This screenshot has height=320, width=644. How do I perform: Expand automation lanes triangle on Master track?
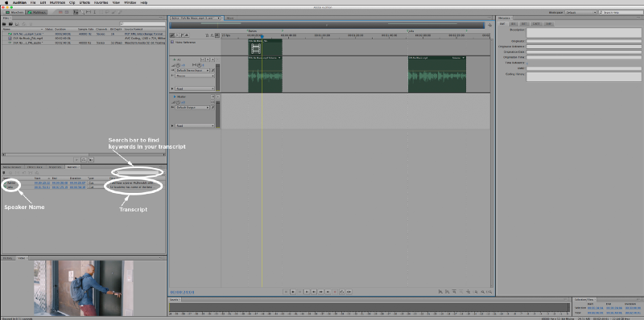[172, 126]
